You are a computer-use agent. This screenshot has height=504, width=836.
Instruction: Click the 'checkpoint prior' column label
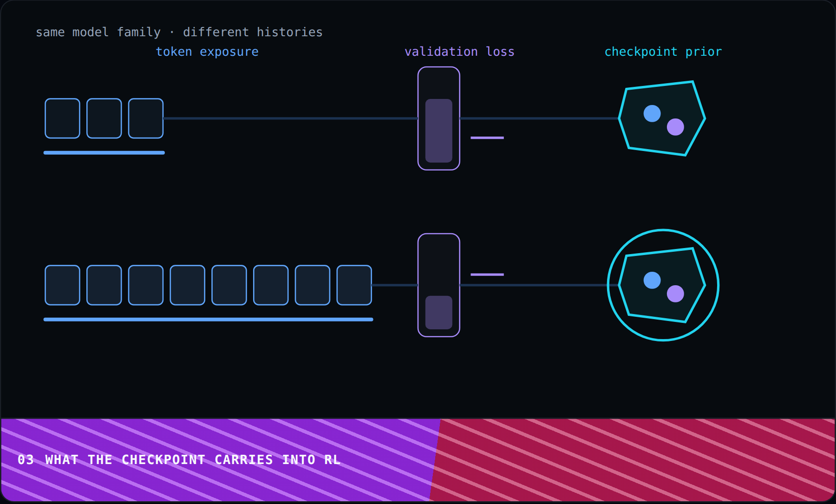pos(663,52)
